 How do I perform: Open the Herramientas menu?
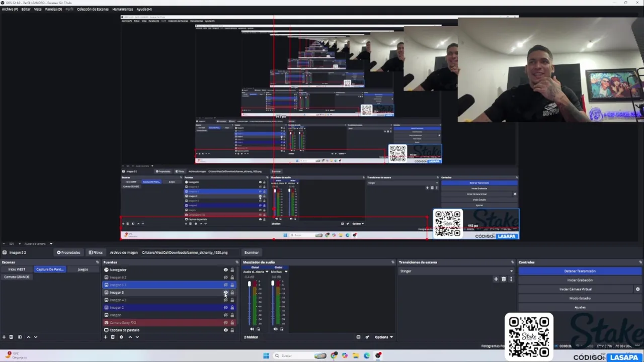click(123, 9)
